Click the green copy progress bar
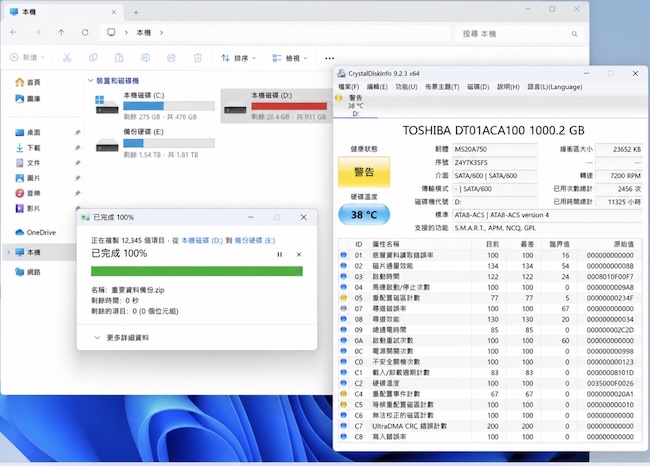 [197, 271]
